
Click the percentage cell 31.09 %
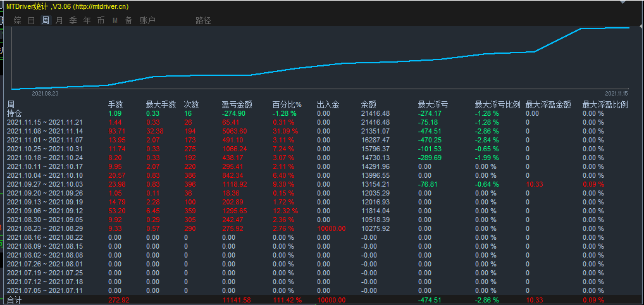pyautogui.click(x=284, y=131)
